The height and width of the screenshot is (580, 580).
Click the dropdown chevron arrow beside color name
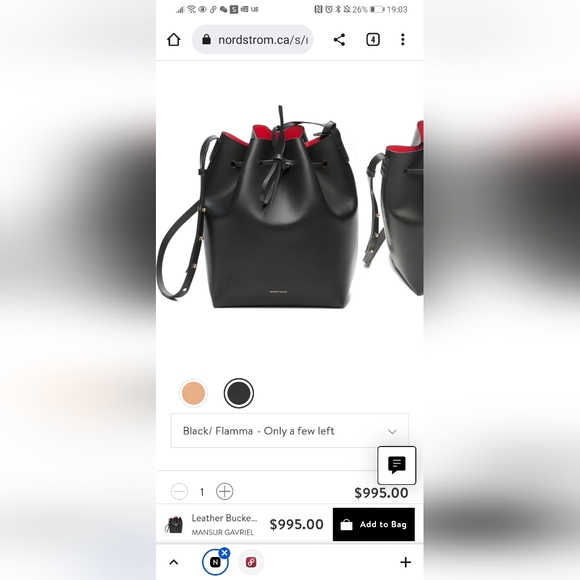[x=392, y=431]
